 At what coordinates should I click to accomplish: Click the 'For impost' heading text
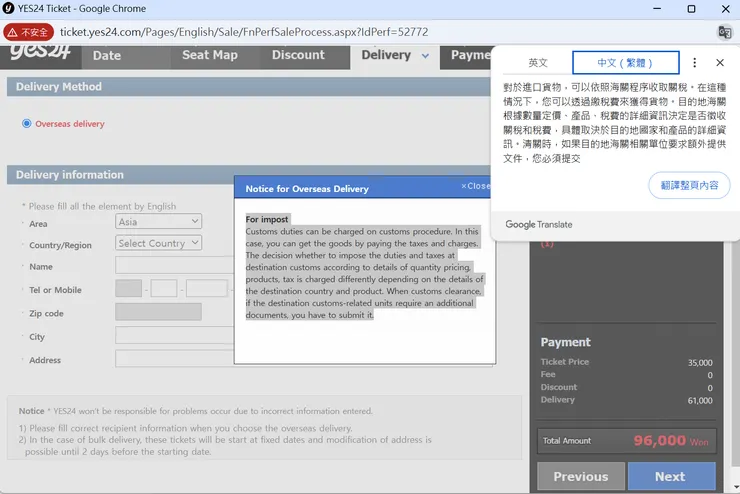(x=267, y=219)
